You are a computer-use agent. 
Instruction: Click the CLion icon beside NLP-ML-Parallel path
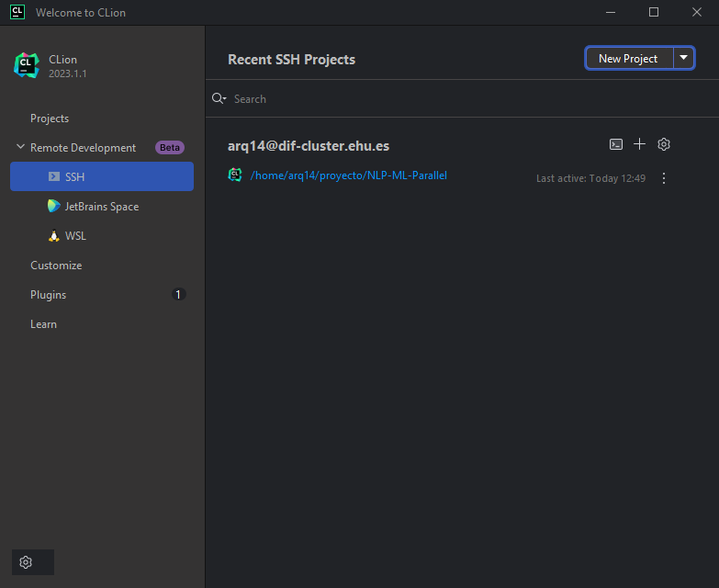click(x=235, y=175)
